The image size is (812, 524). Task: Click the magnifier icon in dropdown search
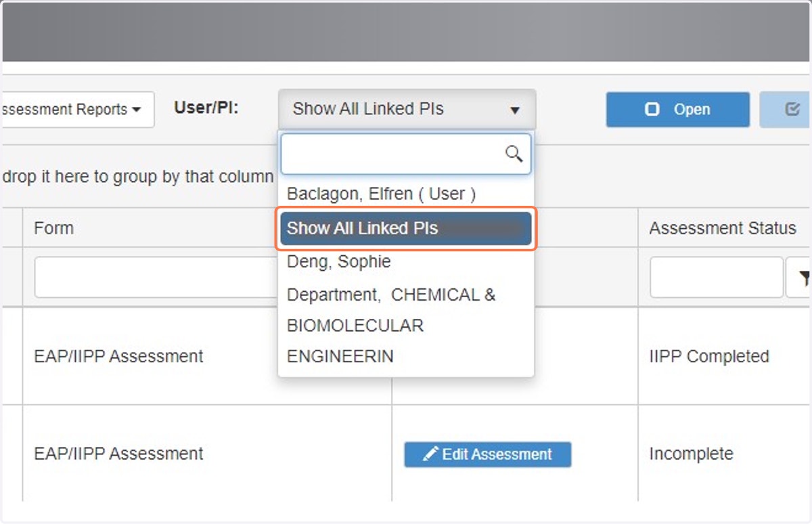pyautogui.click(x=514, y=154)
